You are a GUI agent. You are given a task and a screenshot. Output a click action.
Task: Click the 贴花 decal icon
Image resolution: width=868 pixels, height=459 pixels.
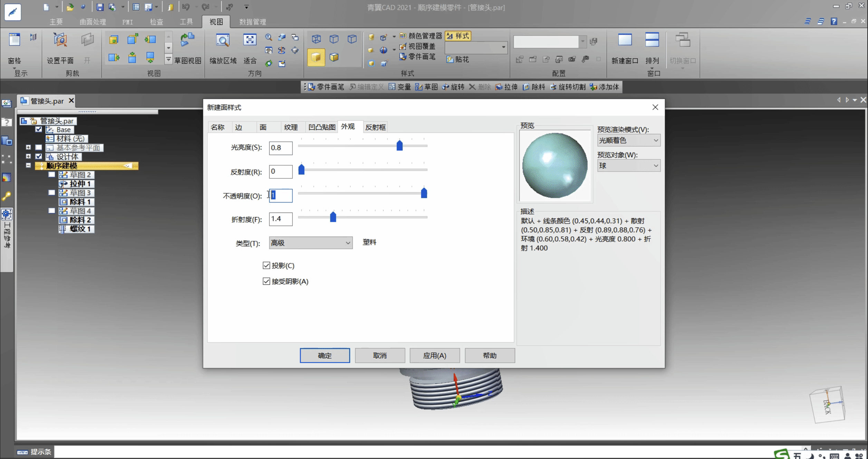coord(458,59)
